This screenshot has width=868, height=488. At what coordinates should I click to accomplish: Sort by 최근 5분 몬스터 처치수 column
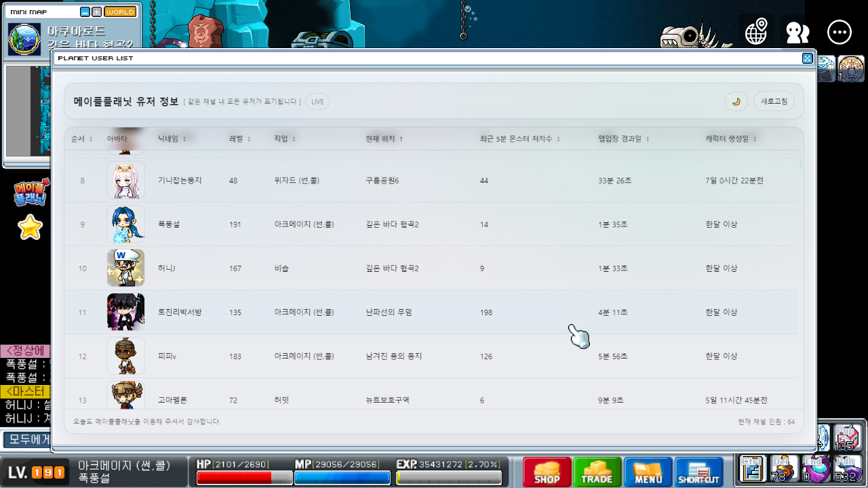(x=520, y=139)
